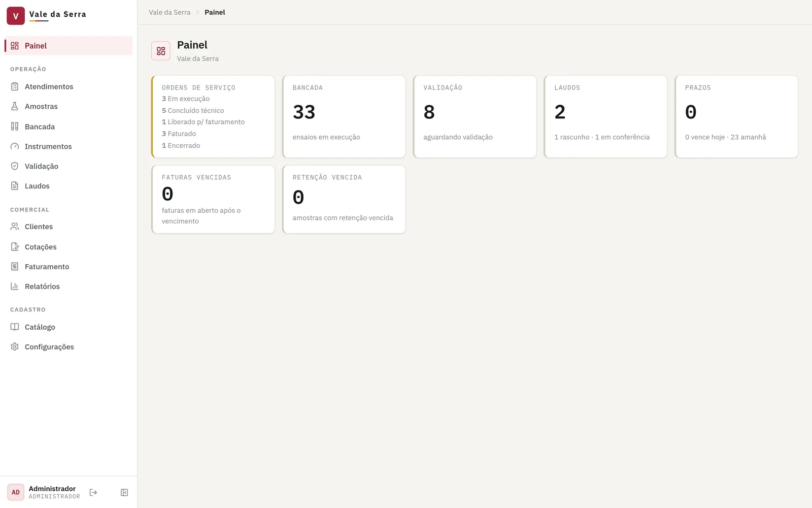This screenshot has height=508, width=812.
Task: Click the Vale da Serra logo badge
Action: point(16,16)
